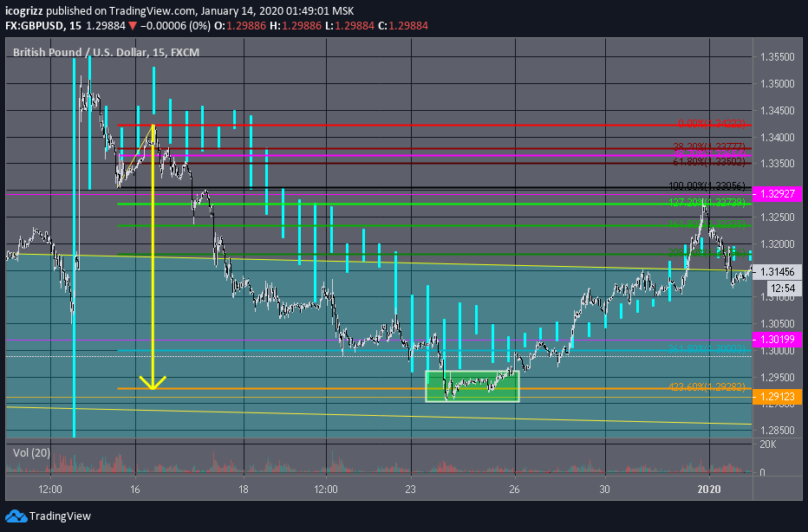Click the author name icogrizz
808x532 pixels.
[x=23, y=10]
